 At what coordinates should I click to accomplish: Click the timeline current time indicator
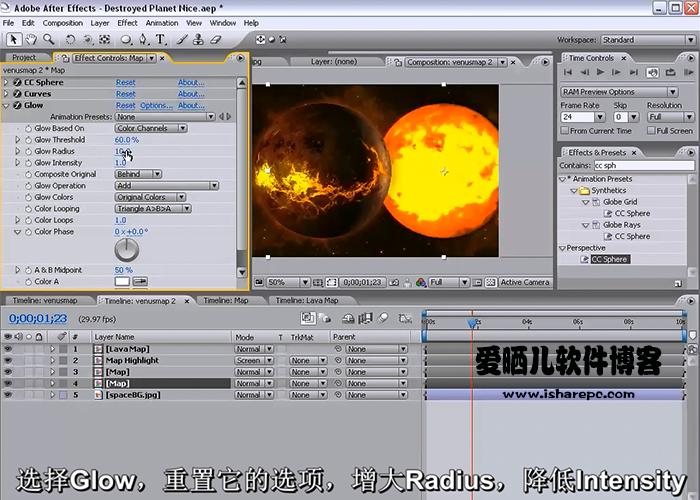tap(472, 322)
